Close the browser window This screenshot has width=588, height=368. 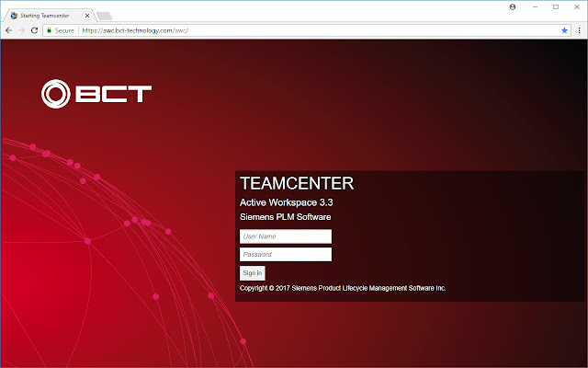point(577,6)
